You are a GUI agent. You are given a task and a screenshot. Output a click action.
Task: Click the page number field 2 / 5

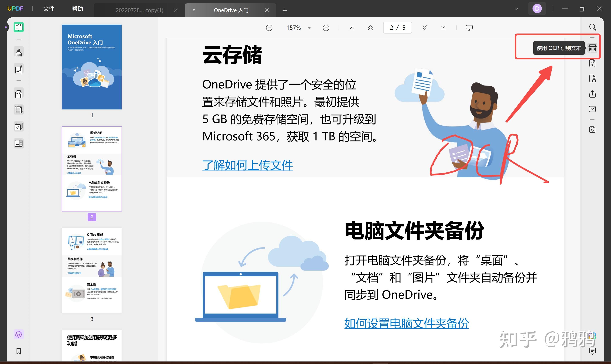(397, 28)
